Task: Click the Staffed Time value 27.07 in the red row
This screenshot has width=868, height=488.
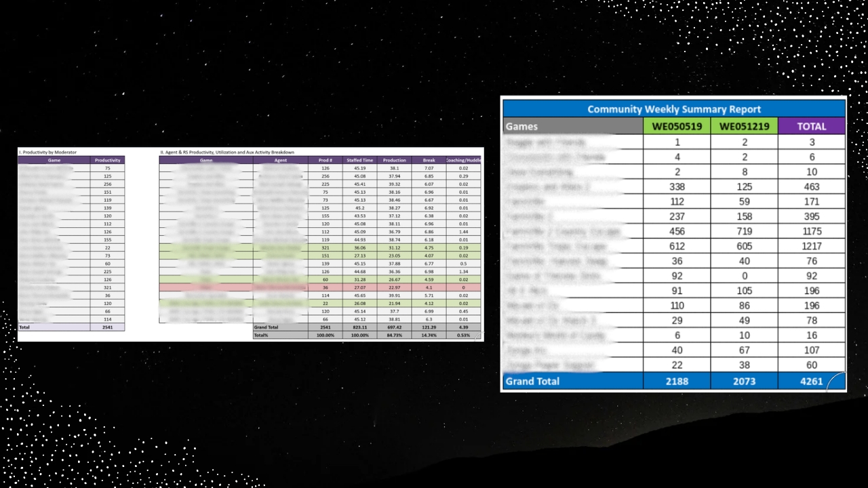Action: 360,287
